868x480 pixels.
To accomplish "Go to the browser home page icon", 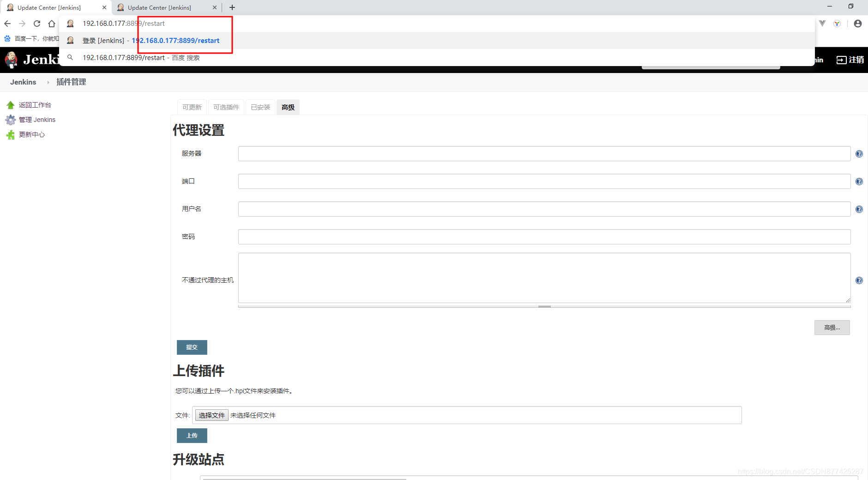I will click(x=52, y=24).
